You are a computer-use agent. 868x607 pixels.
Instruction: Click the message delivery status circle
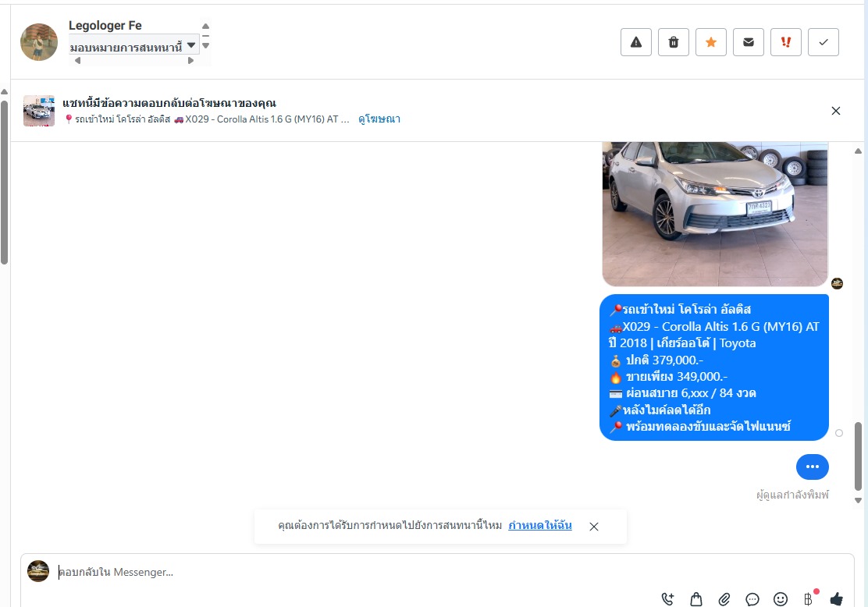pyautogui.click(x=839, y=433)
